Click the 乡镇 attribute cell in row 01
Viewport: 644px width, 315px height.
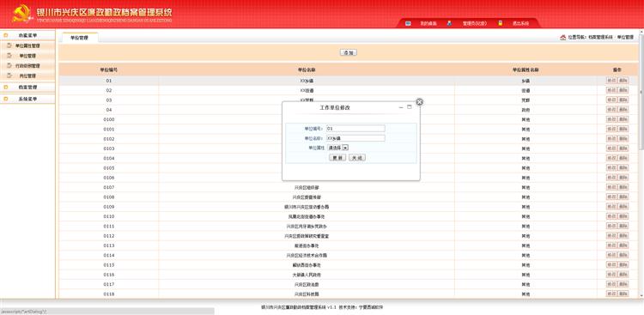point(526,81)
